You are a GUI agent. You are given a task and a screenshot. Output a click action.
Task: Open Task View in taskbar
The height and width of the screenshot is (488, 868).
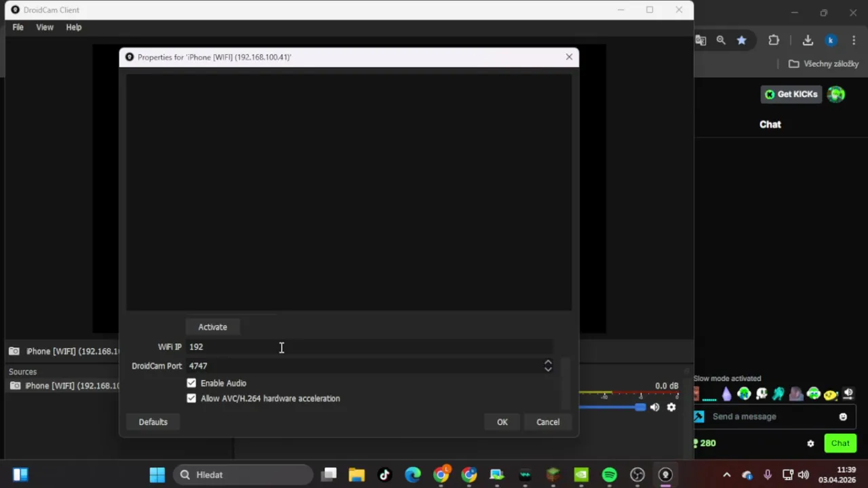(x=329, y=474)
